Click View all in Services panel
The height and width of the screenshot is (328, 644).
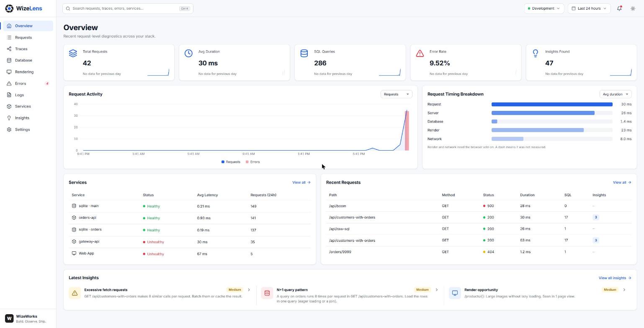[x=301, y=182]
